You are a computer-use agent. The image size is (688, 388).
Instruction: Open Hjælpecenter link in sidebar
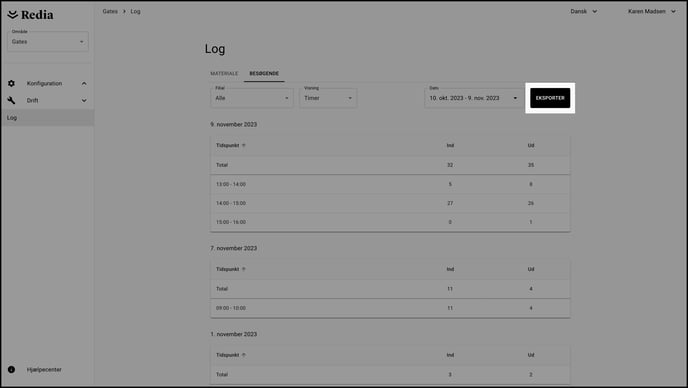(44, 370)
